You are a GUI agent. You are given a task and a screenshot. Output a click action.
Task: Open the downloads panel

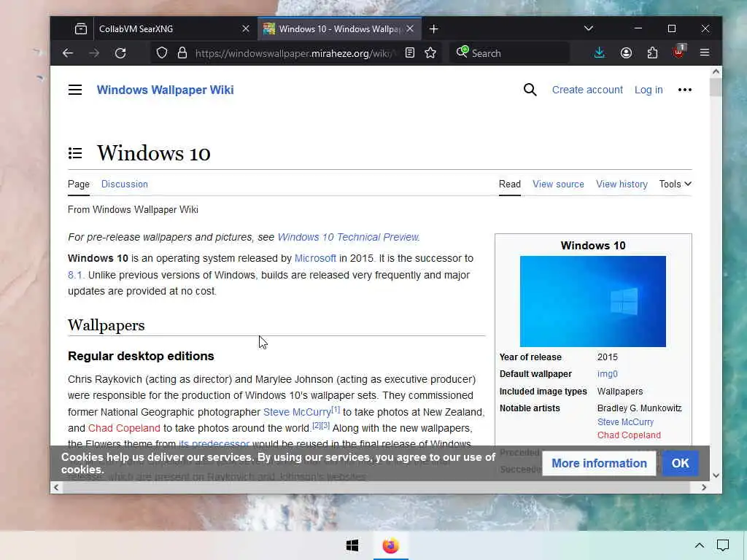coord(600,52)
